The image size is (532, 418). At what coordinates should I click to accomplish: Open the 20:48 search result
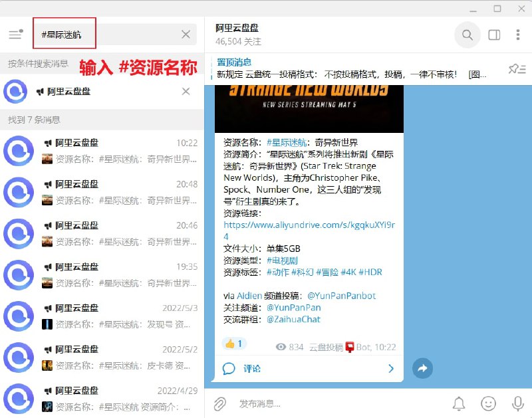tap(102, 192)
